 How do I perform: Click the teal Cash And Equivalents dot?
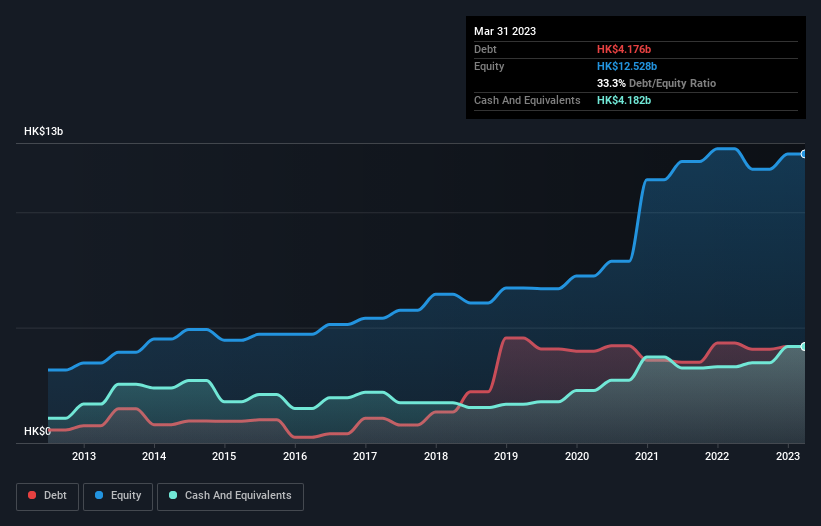click(x=173, y=495)
